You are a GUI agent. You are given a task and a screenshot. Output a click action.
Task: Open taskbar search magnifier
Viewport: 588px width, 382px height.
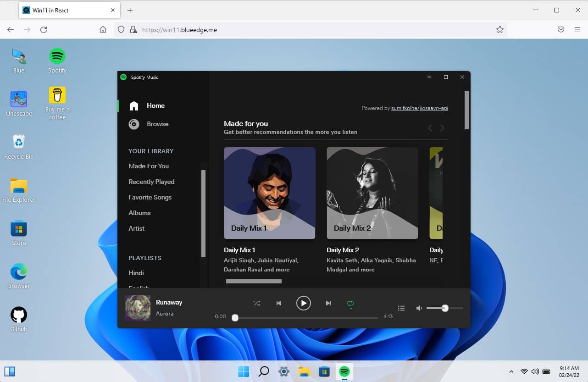(264, 371)
